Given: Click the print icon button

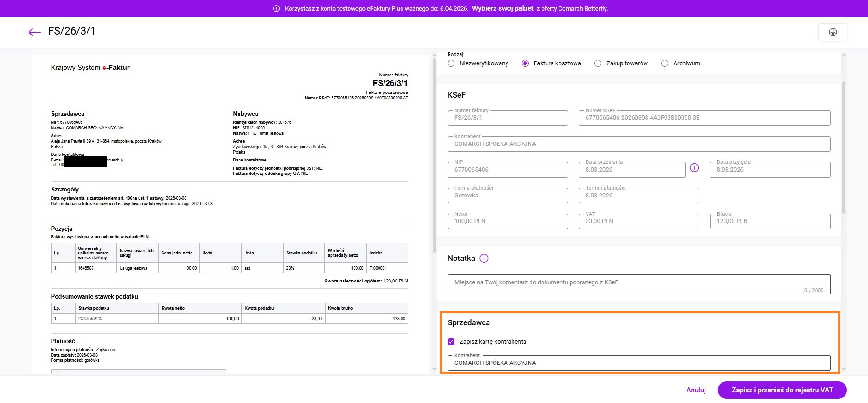Looking at the screenshot, I should pyautogui.click(x=833, y=32).
